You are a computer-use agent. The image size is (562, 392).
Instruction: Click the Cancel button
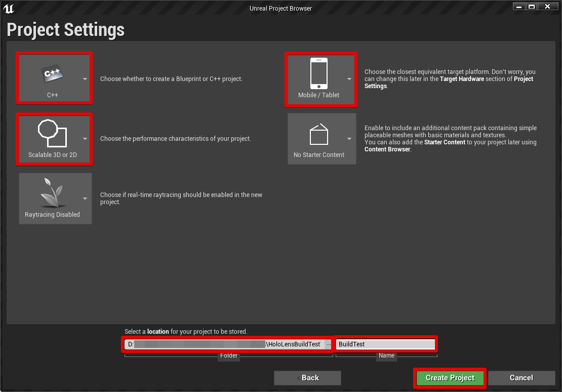click(521, 378)
